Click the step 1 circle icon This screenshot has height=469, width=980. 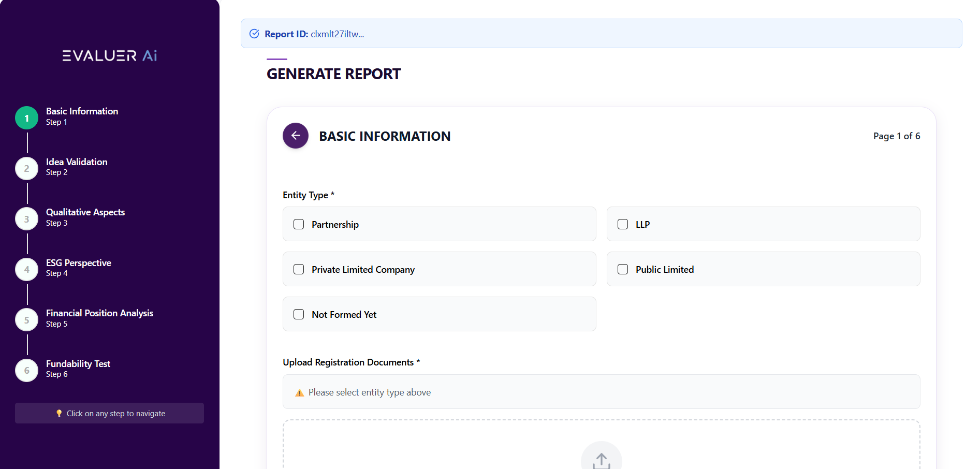coord(27,118)
